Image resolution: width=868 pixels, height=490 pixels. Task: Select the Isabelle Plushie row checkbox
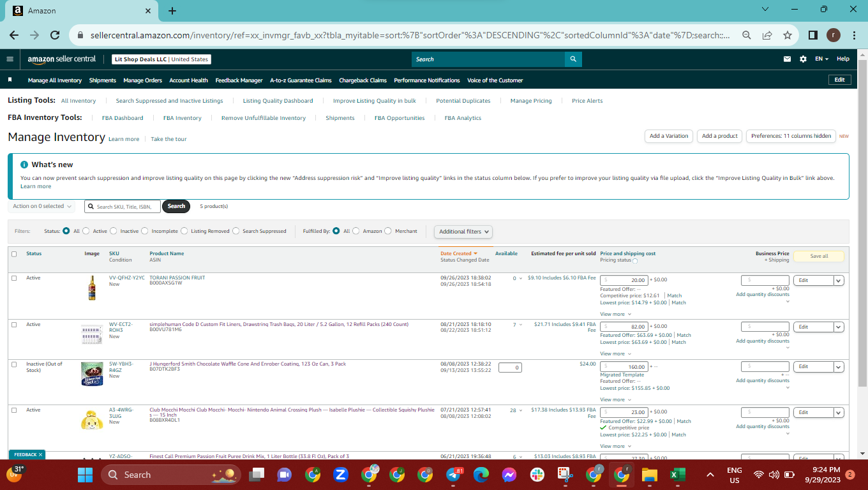[14, 410]
